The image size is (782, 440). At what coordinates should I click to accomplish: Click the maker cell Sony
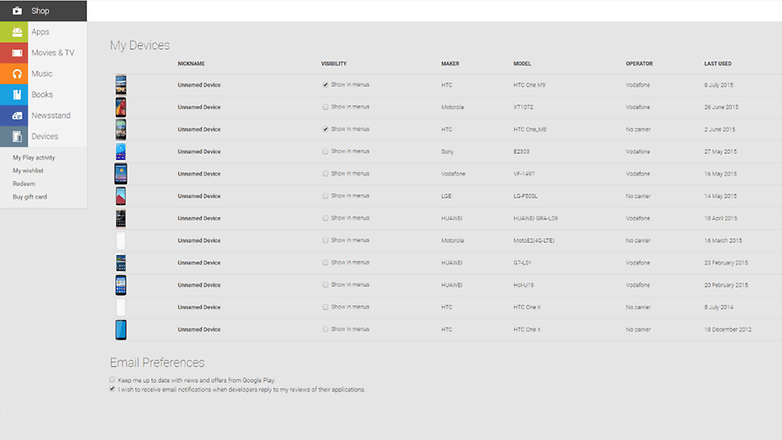point(447,152)
